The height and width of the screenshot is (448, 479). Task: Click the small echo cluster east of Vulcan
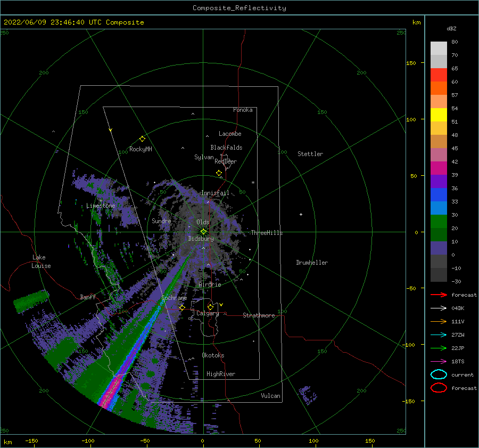tap(308, 395)
